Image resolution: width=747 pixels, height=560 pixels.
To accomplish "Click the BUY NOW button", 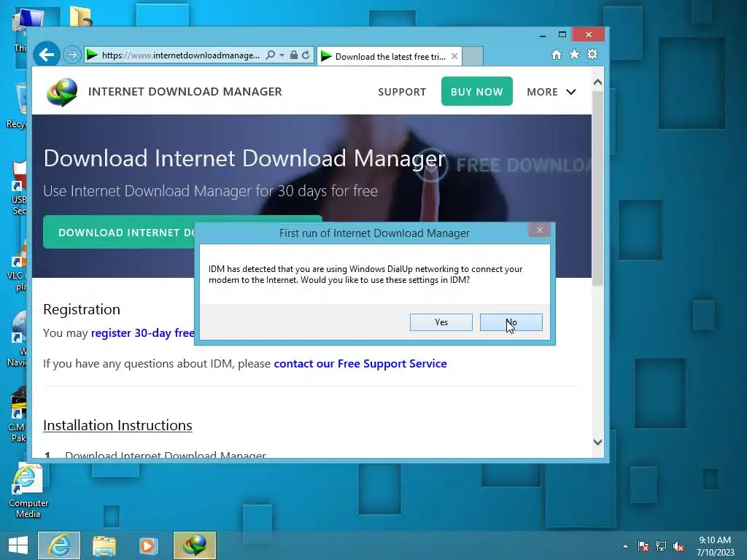I will pos(477,91).
